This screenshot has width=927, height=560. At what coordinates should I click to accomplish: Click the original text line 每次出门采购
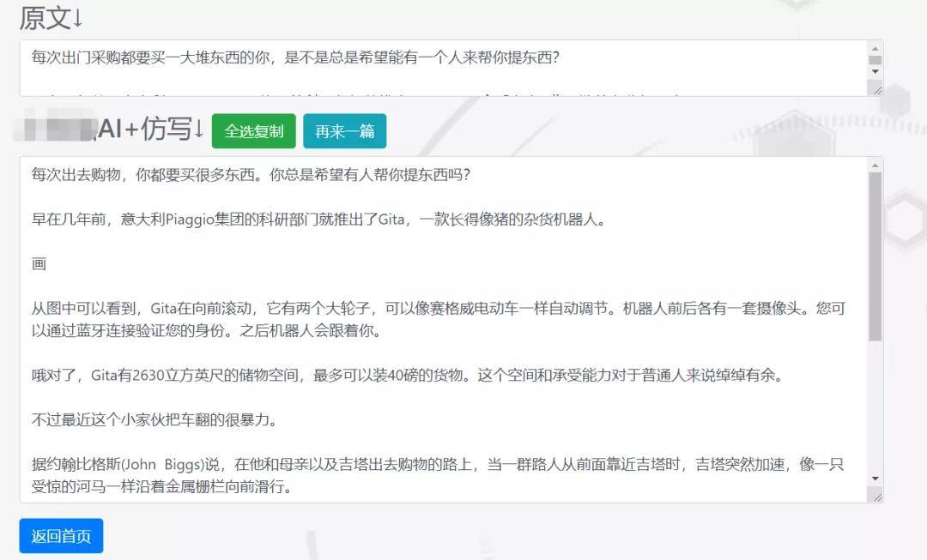295,57
